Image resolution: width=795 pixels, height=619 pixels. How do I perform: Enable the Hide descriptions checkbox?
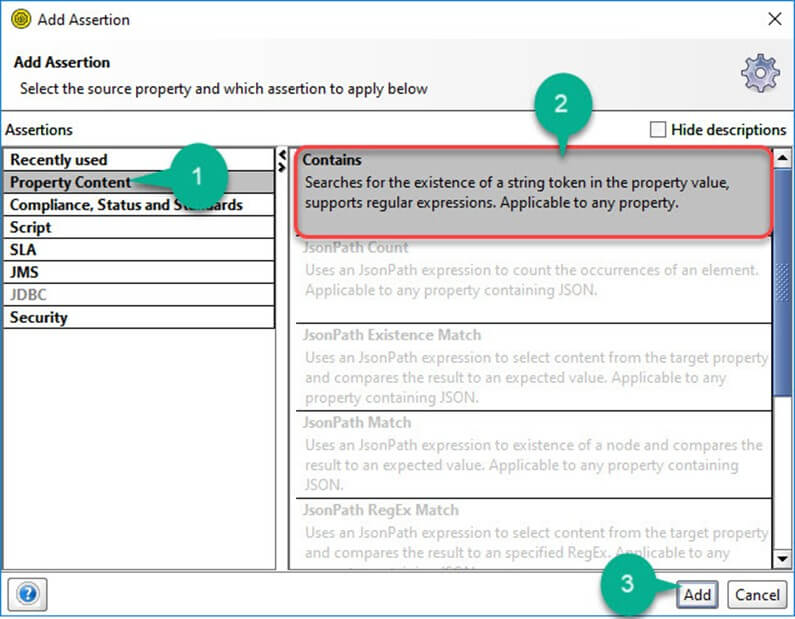pos(657,130)
